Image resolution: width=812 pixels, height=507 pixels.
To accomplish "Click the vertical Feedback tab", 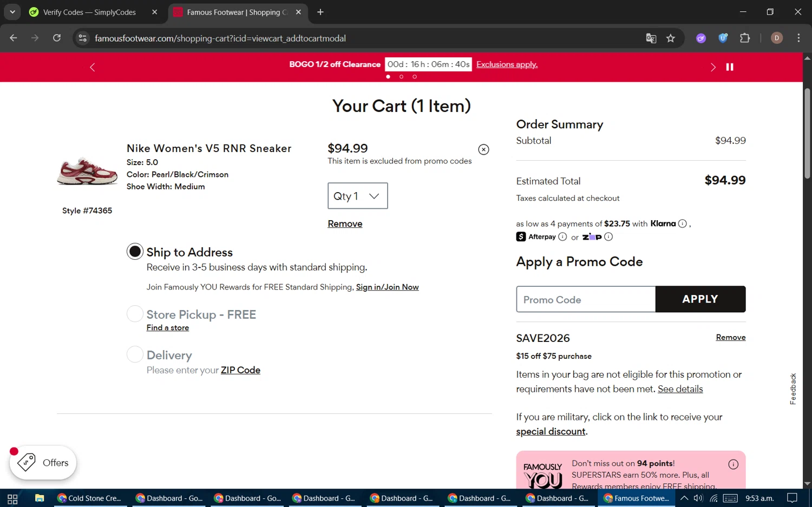I will click(x=793, y=389).
